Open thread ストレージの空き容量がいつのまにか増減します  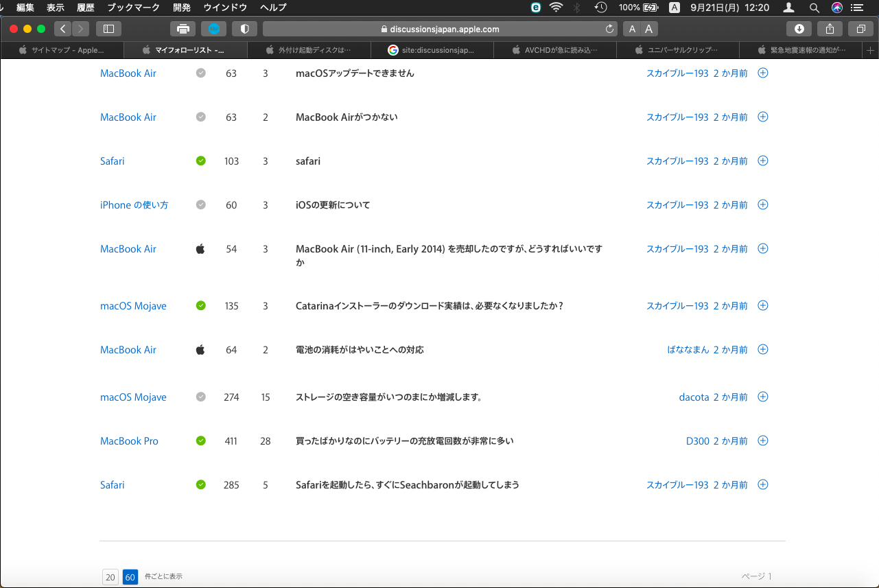click(x=388, y=397)
